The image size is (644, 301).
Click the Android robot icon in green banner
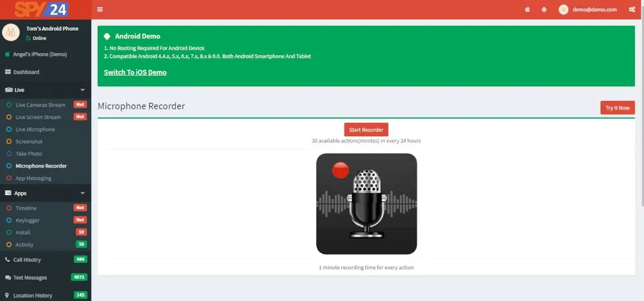[x=107, y=36]
